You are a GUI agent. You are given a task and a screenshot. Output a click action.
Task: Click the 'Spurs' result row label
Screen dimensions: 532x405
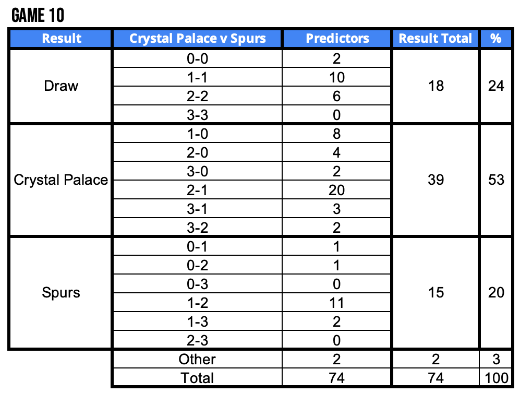point(62,293)
